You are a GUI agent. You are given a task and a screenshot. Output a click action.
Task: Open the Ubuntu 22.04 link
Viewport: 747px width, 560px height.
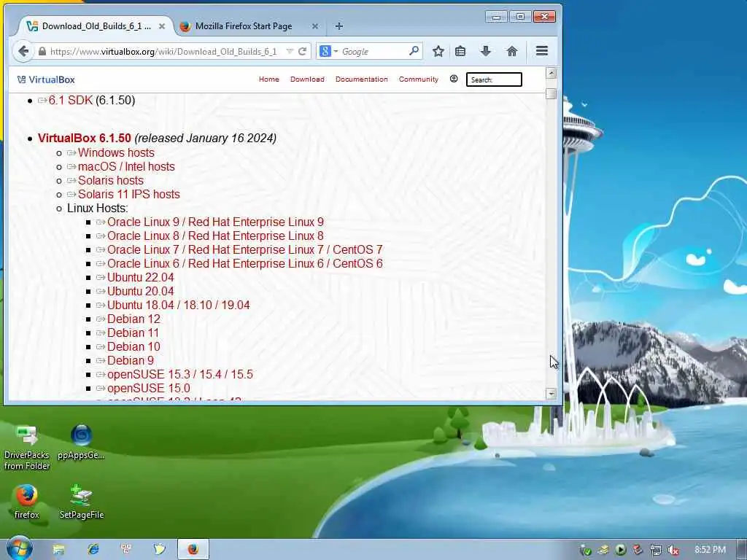141,277
